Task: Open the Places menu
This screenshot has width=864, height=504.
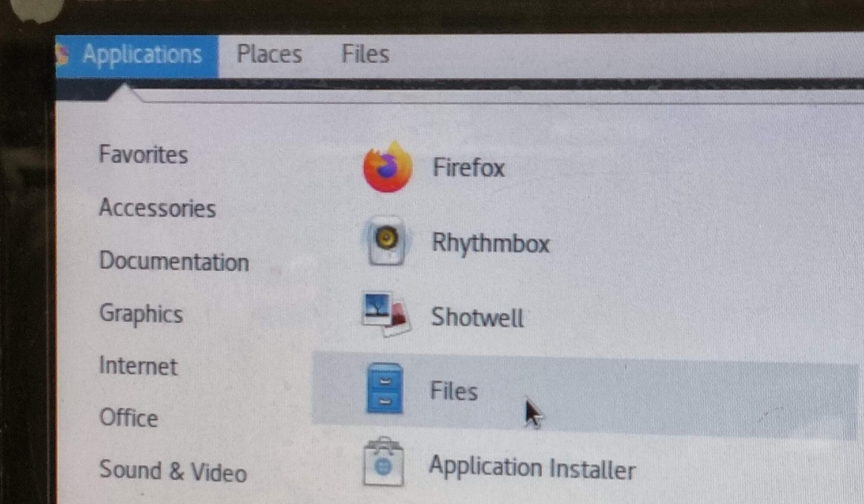Action: point(269,55)
